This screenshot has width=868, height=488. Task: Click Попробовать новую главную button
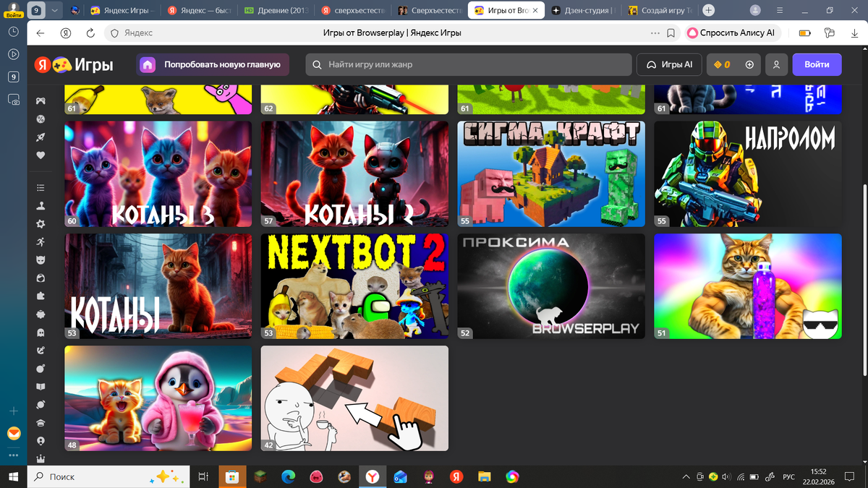point(213,64)
